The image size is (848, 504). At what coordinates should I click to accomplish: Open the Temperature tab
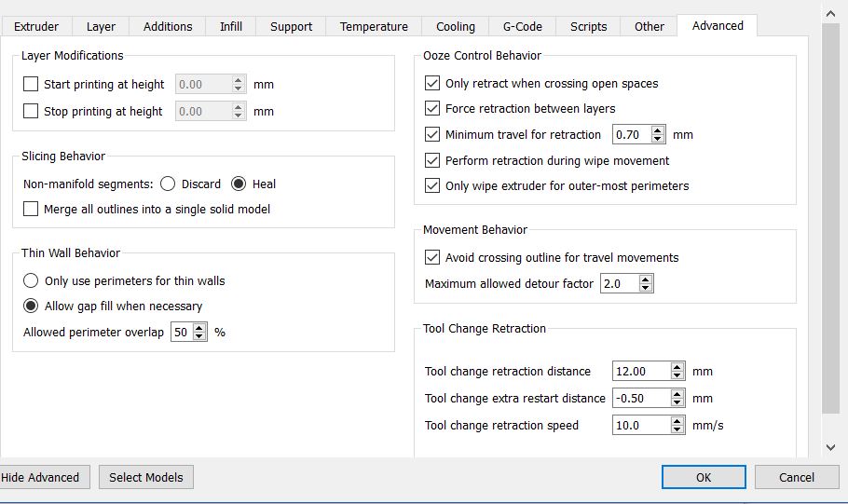(x=374, y=26)
